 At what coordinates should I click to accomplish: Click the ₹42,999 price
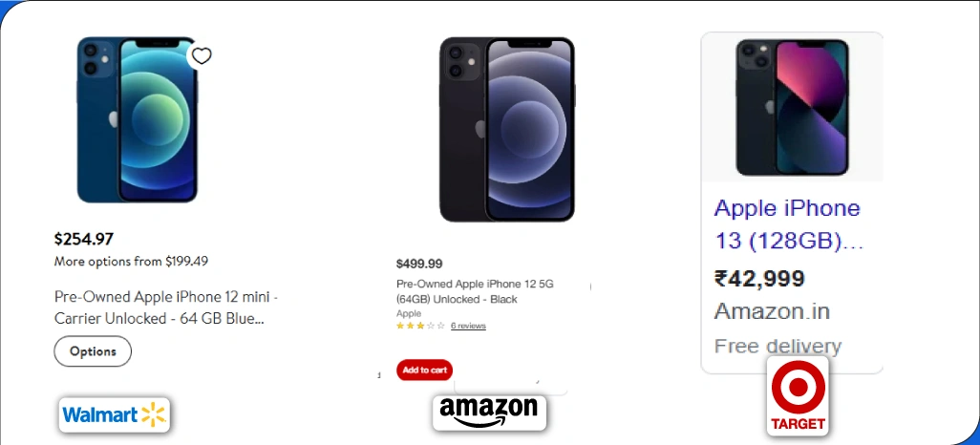coord(759,278)
